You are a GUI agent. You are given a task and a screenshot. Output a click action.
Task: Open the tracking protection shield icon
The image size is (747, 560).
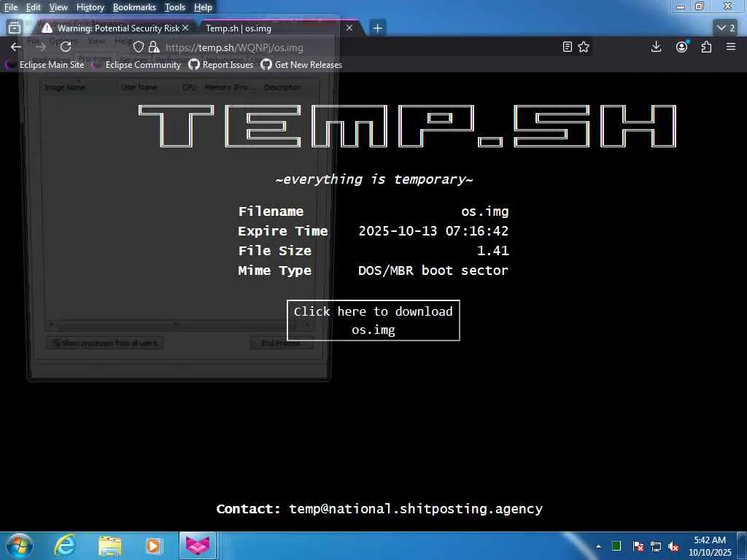[x=138, y=47]
